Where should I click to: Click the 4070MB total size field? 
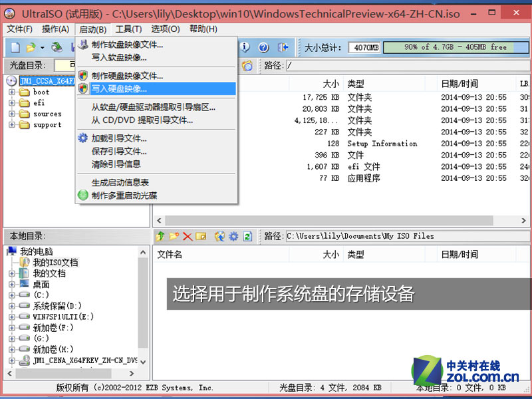[x=365, y=47]
